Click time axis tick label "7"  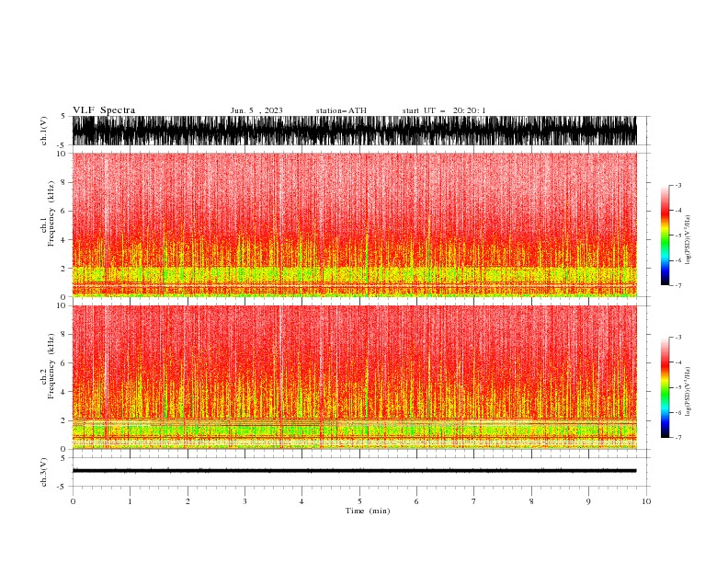point(474,501)
